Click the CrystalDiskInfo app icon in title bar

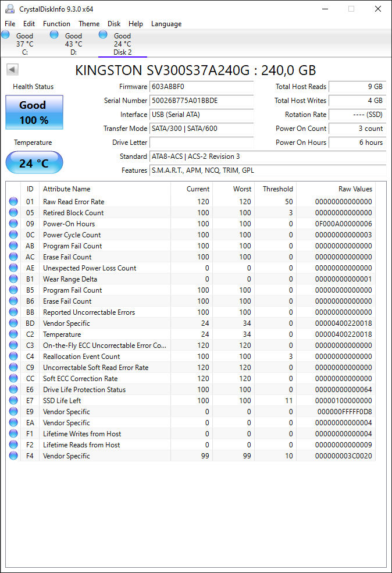10,9
